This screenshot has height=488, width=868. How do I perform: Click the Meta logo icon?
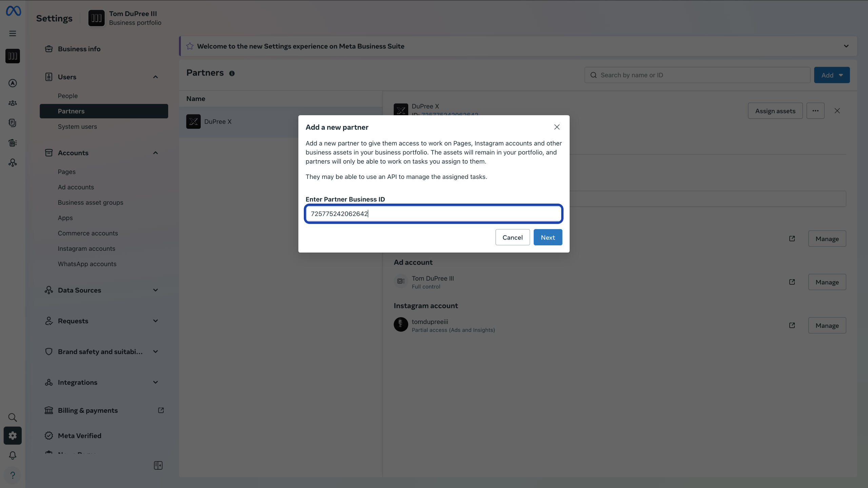(13, 11)
